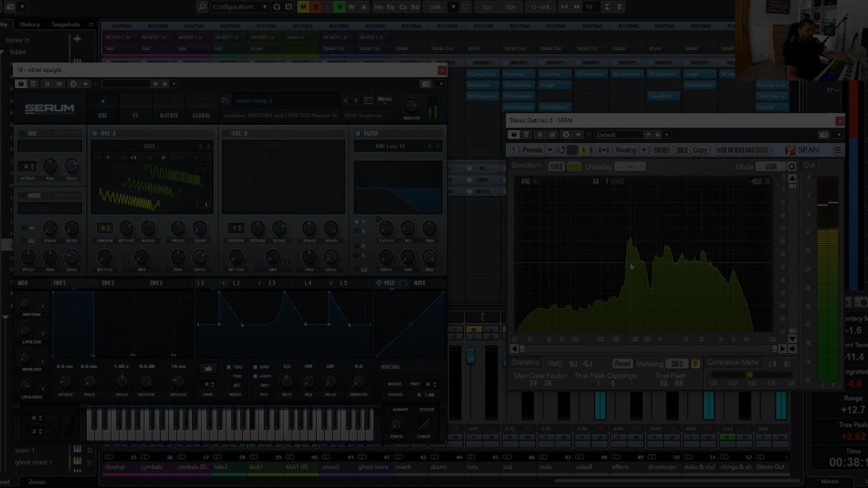Click the SPAN Copy button

(x=700, y=150)
